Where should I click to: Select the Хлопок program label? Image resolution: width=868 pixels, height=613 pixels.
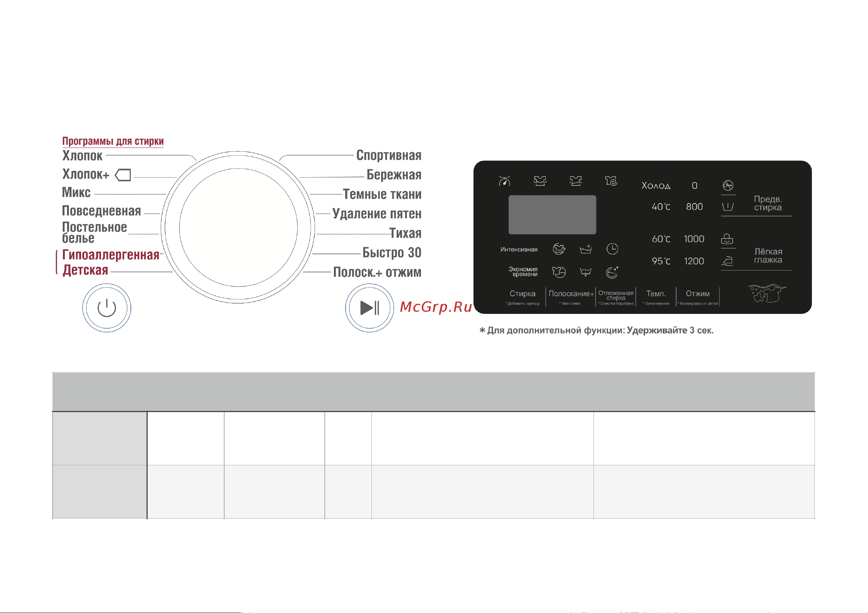tap(82, 155)
